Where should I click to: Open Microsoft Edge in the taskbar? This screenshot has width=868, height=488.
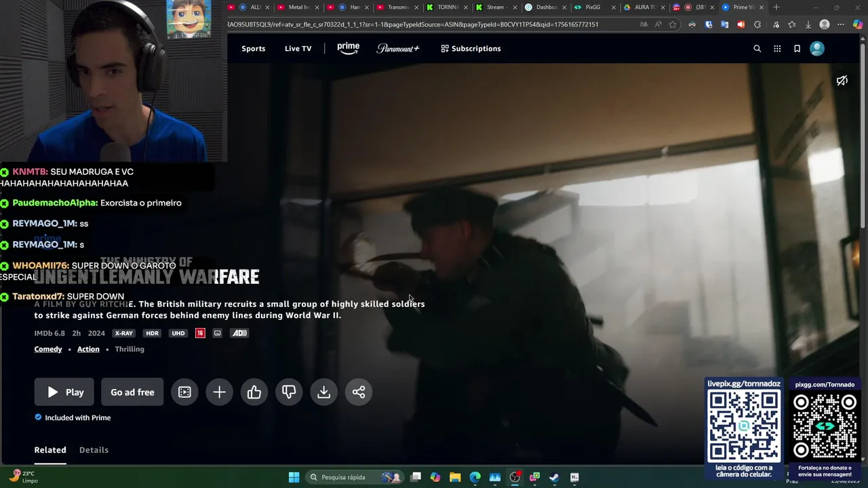click(475, 477)
